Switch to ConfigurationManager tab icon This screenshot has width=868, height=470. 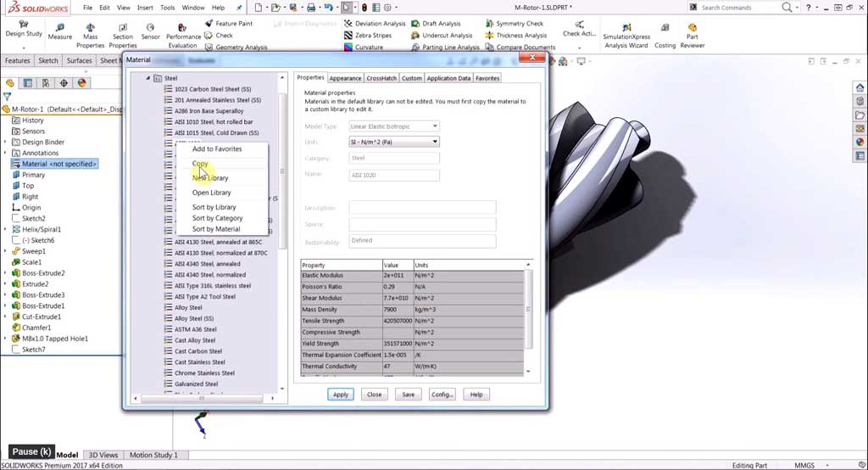tap(46, 83)
